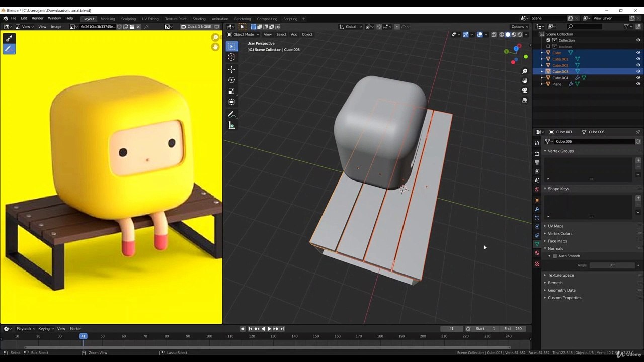Jump to the animation end frame

click(x=282, y=329)
